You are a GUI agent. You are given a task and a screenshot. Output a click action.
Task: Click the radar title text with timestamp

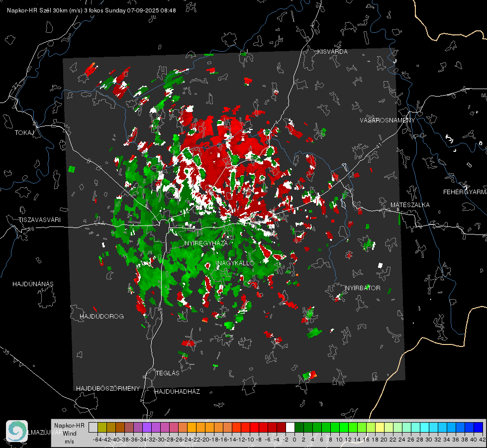92,10
